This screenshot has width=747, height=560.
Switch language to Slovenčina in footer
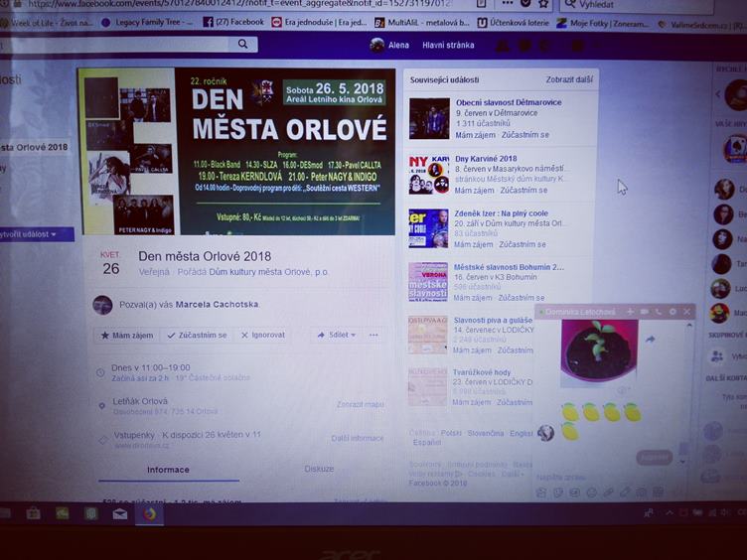(x=486, y=433)
